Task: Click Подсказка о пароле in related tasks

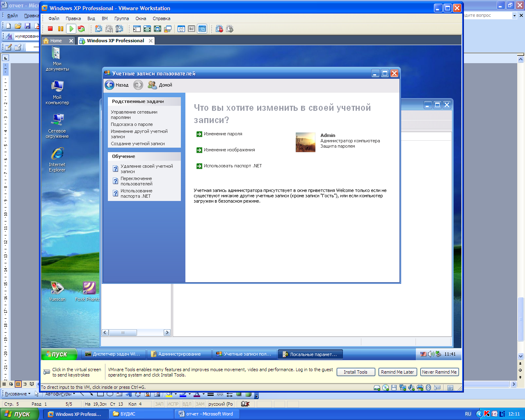Action: click(x=132, y=124)
